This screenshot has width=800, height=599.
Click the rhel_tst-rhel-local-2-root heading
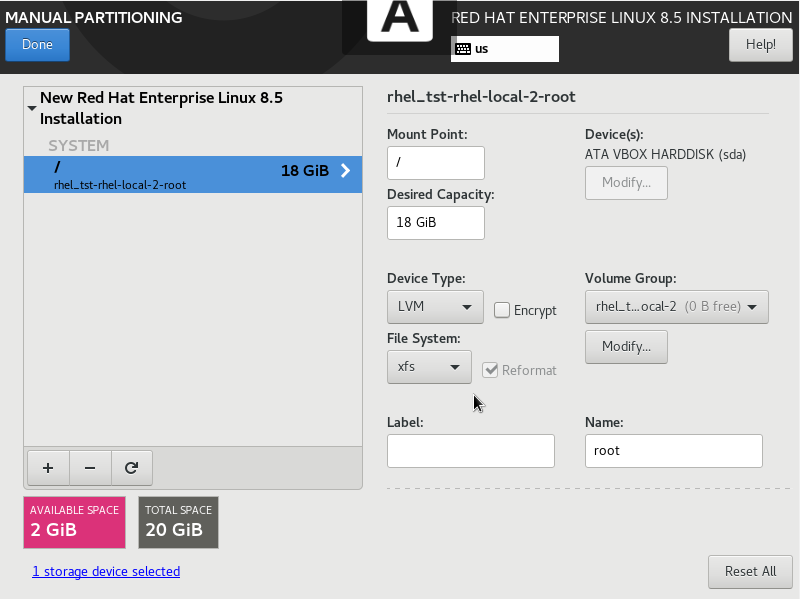tap(481, 96)
